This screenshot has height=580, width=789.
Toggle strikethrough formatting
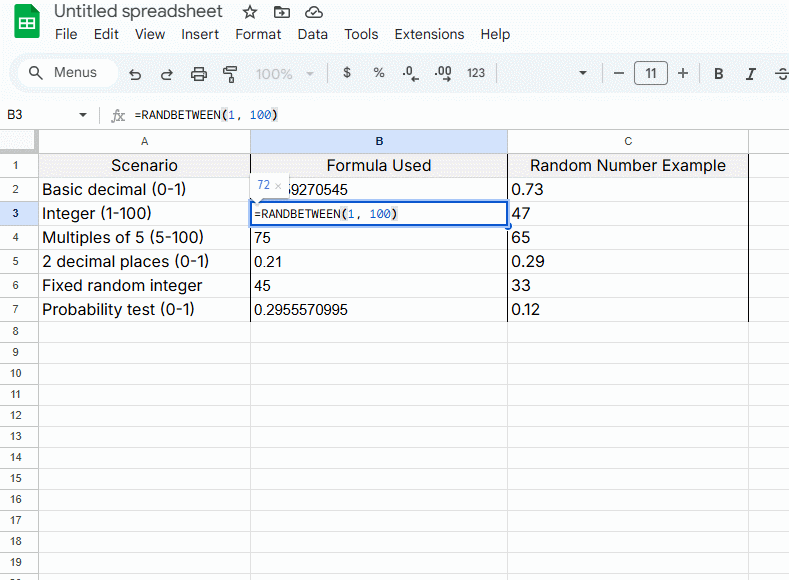point(781,74)
